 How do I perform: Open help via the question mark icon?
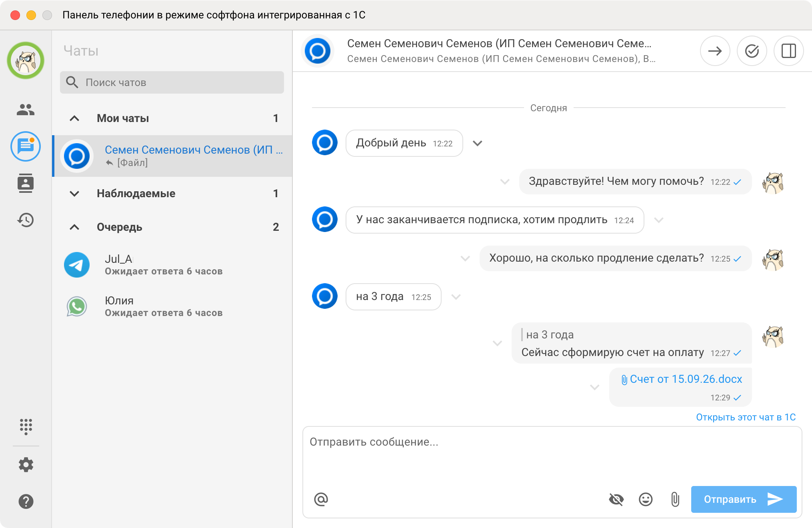[26, 501]
